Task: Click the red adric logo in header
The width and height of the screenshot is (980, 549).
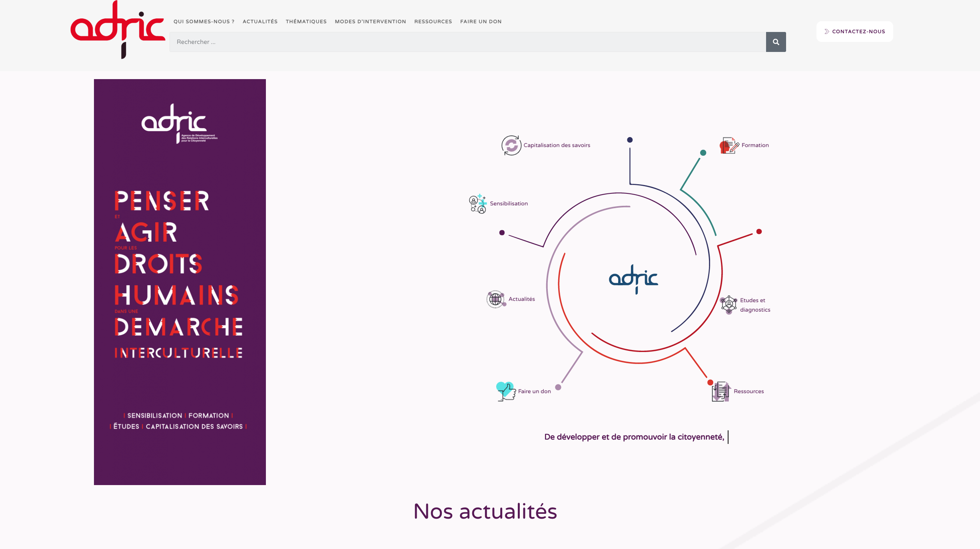Action: 118,29
